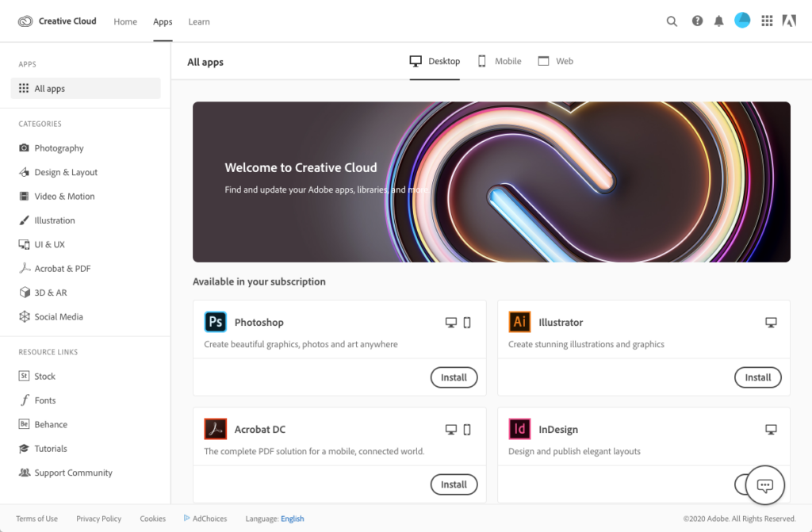Open the help question mark icon
812x532 pixels.
697,21
